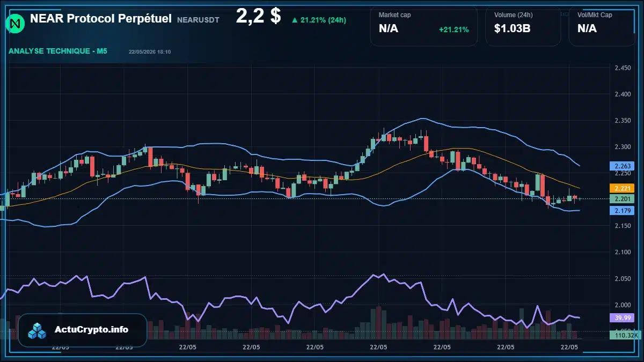Viewport: 644px width, 362px height.
Task: Click the 2.150 price axis label
Action: (623, 226)
